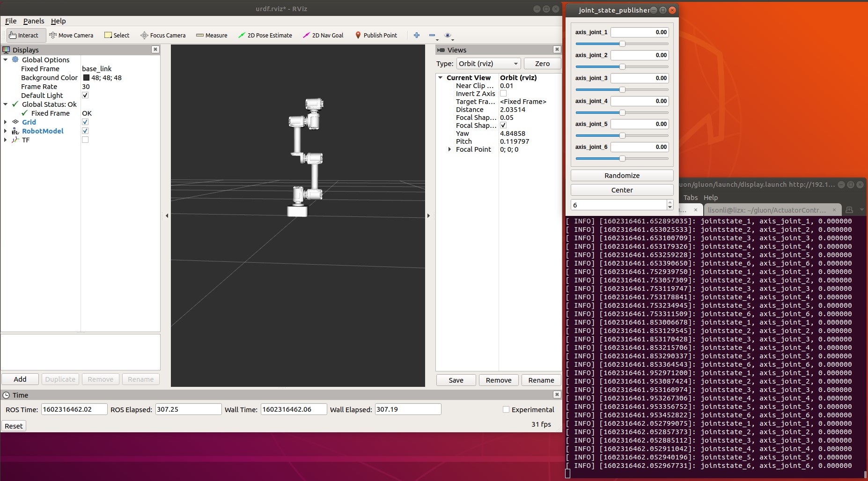Image resolution: width=868 pixels, height=481 pixels.
Task: Switch to the lisonli@lizx terminal tab
Action: coord(769,210)
